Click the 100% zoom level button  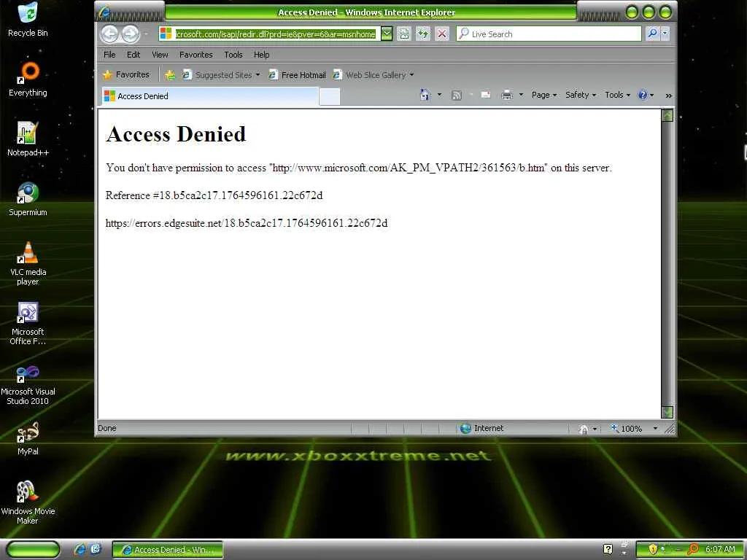pyautogui.click(x=627, y=429)
